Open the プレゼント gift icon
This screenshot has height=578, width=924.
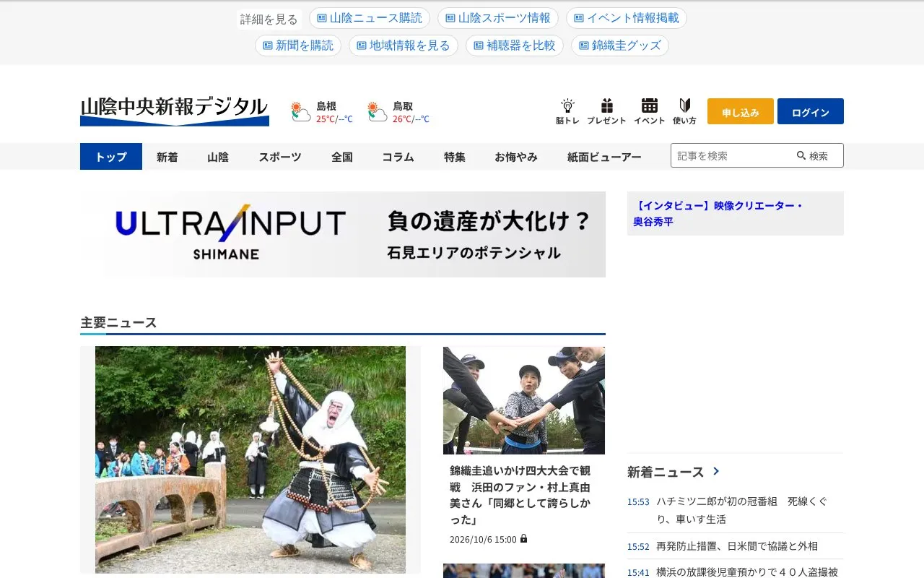pos(606,111)
